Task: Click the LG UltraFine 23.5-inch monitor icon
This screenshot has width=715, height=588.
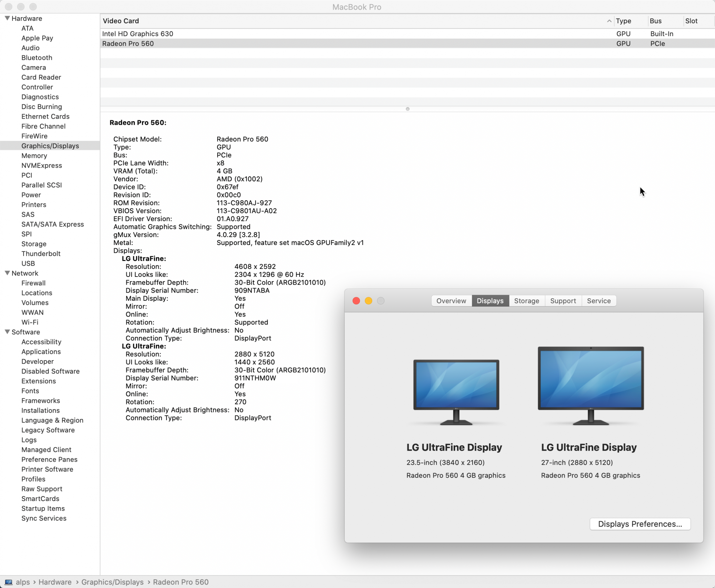Action: pos(456,392)
